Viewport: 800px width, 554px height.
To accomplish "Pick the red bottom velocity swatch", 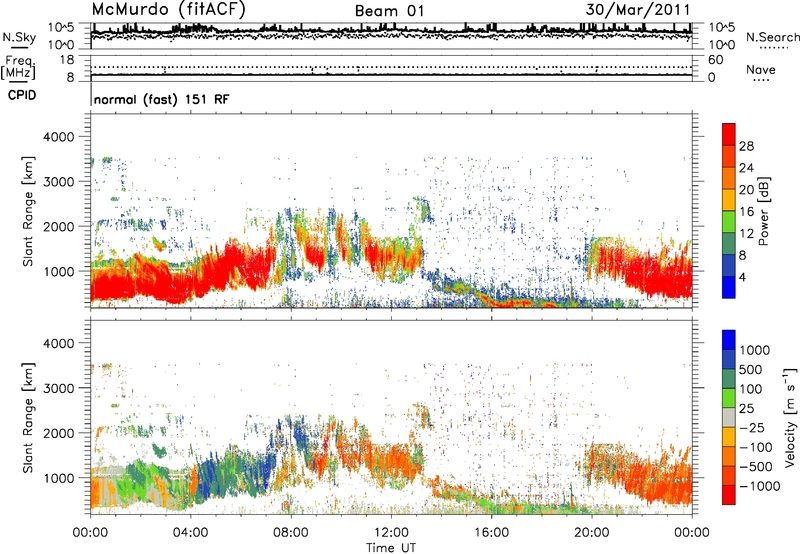I will pos(729,495).
